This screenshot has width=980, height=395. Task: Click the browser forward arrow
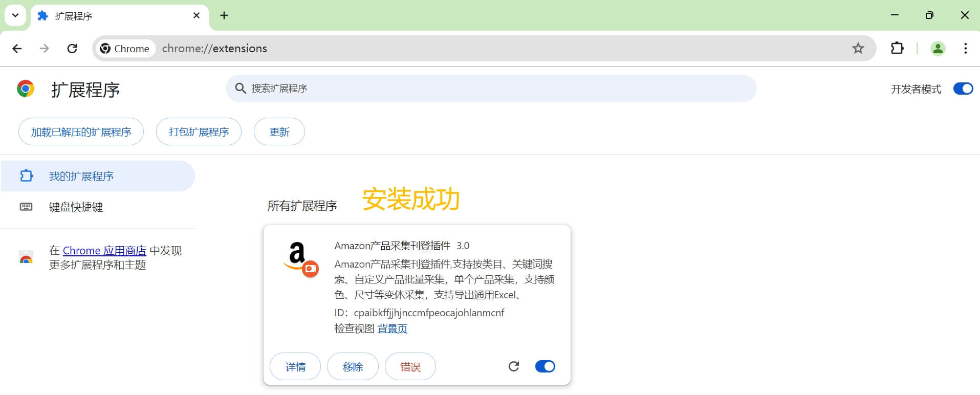click(x=45, y=49)
